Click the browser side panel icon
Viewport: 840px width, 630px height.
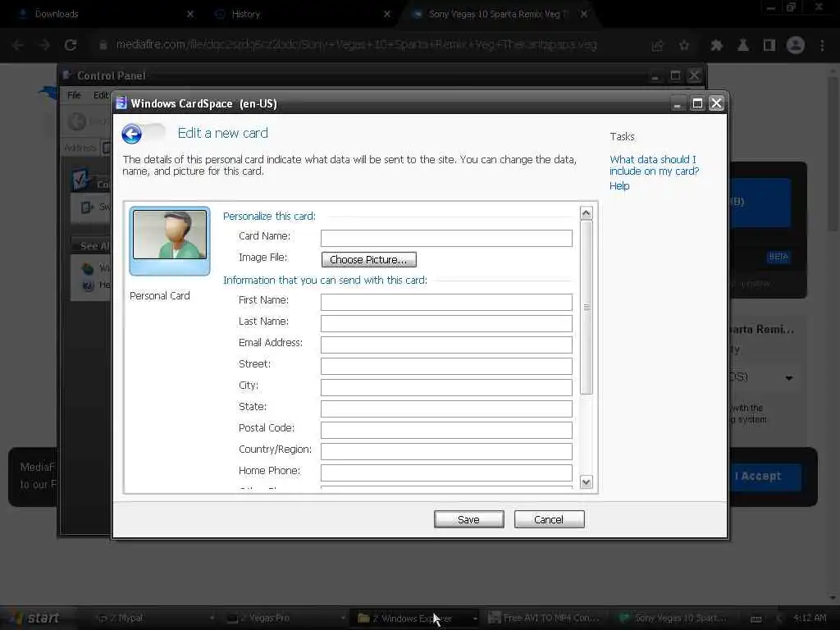769,46
